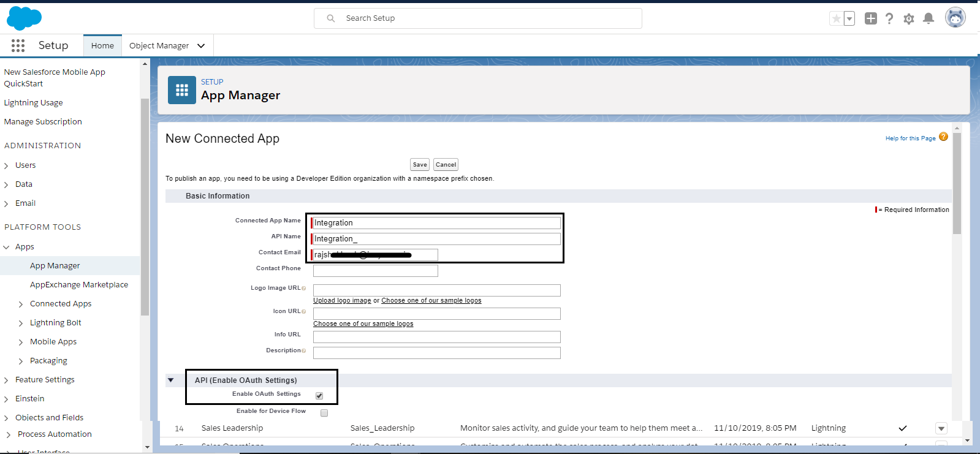Expand the Users tree item
This screenshot has width=980, height=454.
pyautogui.click(x=6, y=165)
